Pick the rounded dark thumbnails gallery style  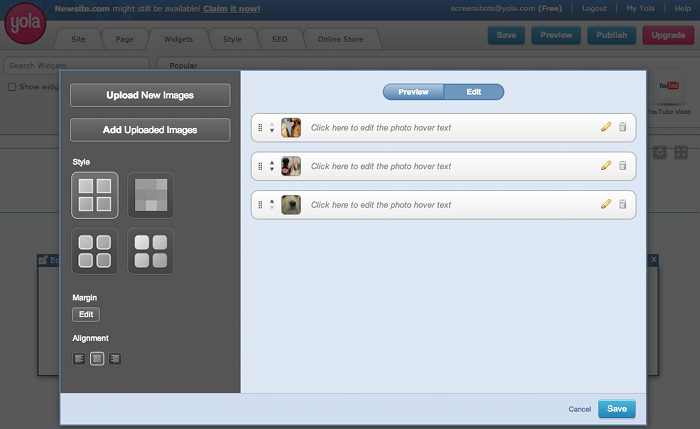(x=95, y=251)
